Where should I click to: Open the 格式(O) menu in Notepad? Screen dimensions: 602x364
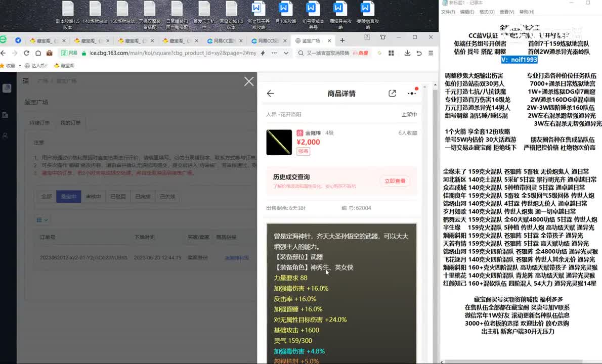pos(487,12)
